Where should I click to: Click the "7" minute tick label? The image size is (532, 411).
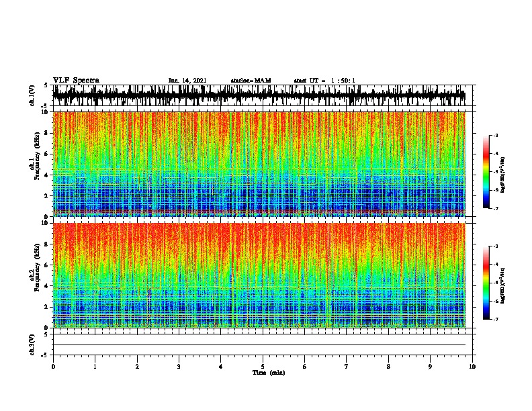pos(347,367)
